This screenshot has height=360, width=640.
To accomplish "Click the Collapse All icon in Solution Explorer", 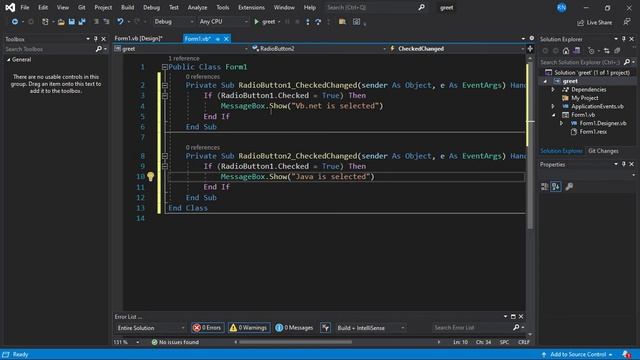I will [x=617, y=51].
